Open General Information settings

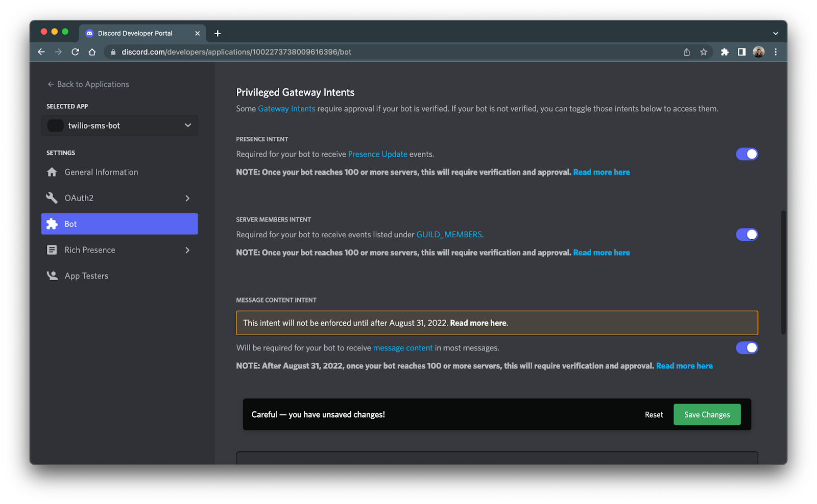[119, 172]
